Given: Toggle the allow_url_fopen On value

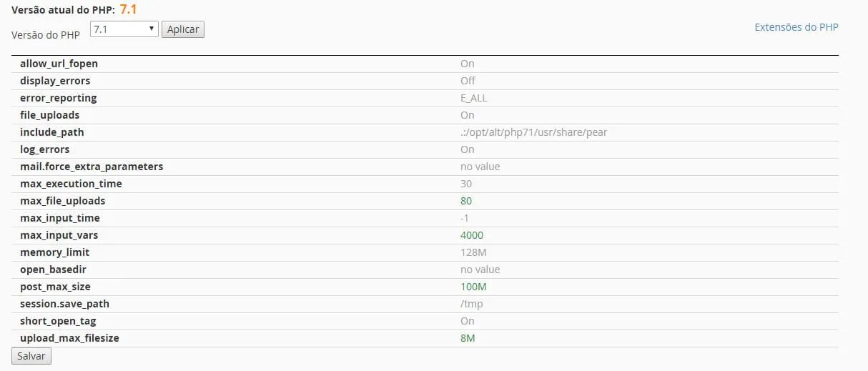Looking at the screenshot, I should click(x=468, y=64).
